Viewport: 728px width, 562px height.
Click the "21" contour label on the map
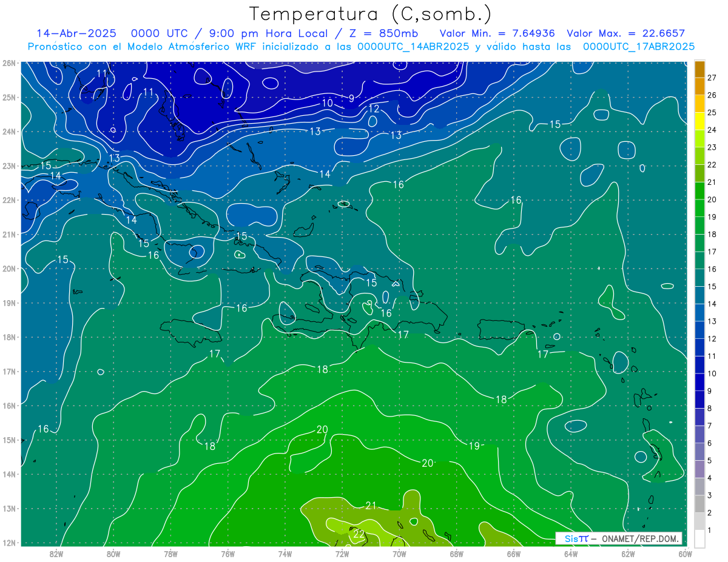tap(371, 506)
